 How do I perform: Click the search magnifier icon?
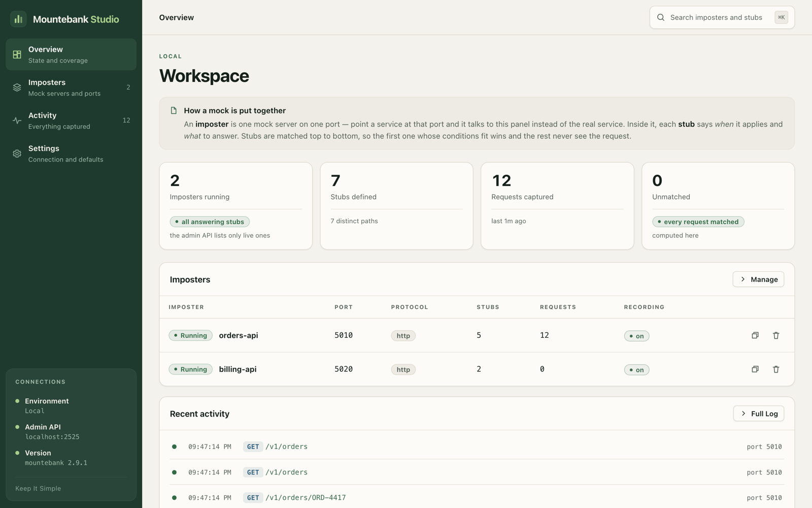click(661, 17)
